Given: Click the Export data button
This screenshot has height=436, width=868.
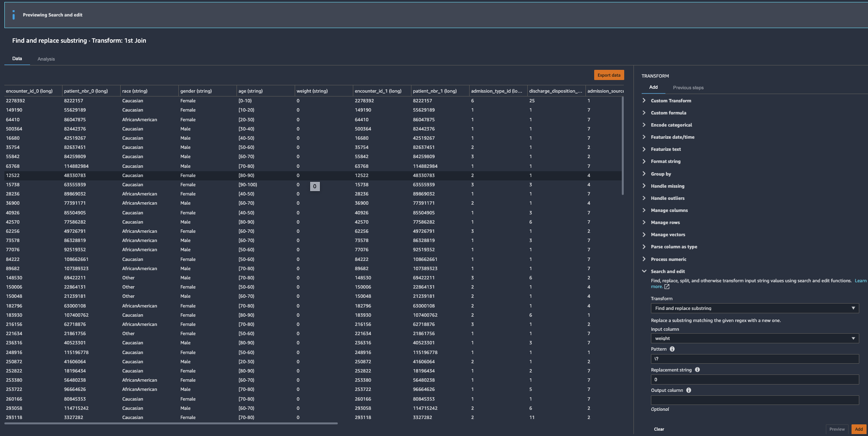Looking at the screenshot, I should 609,75.
